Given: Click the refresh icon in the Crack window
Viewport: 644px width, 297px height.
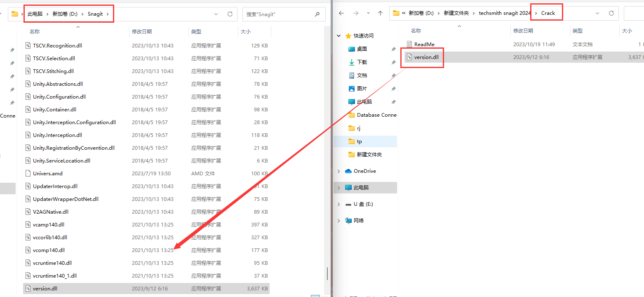Looking at the screenshot, I should [611, 13].
